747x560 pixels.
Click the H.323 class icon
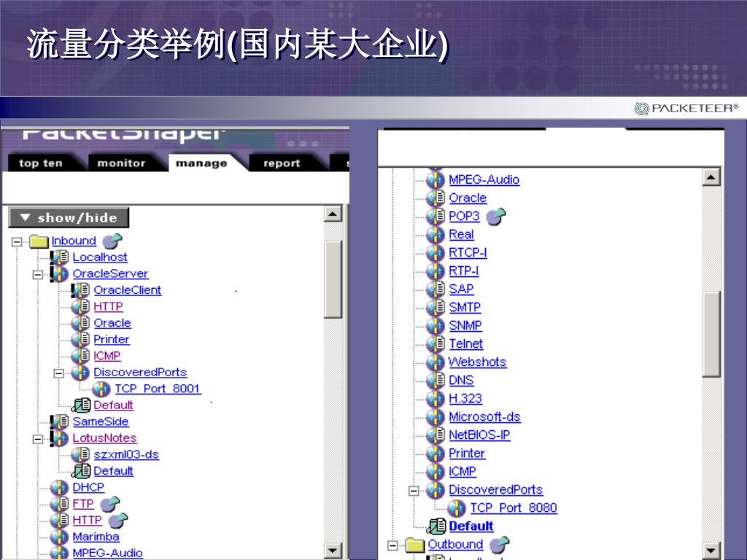[436, 399]
